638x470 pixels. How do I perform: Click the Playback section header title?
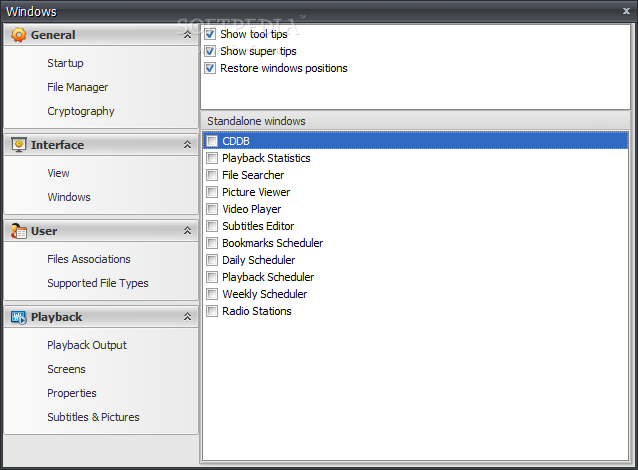57,317
